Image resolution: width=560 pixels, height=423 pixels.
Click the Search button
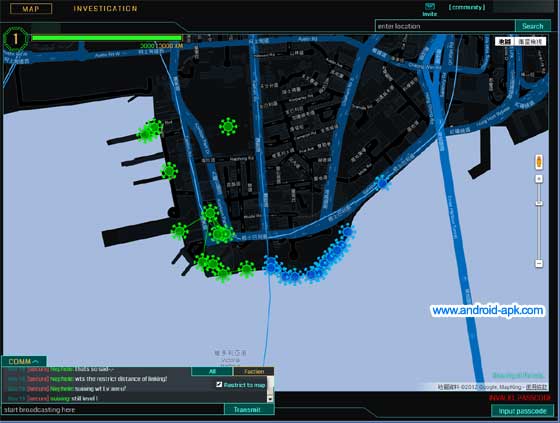tap(532, 26)
